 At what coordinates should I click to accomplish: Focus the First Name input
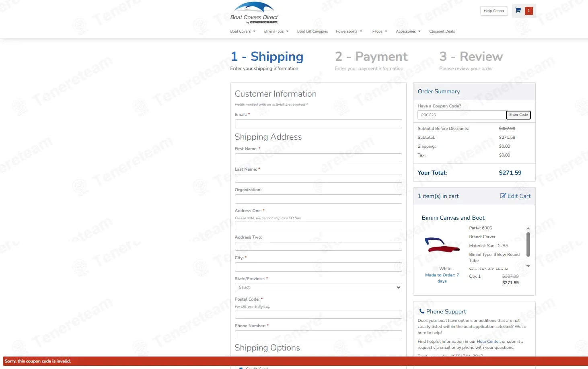pyautogui.click(x=318, y=158)
